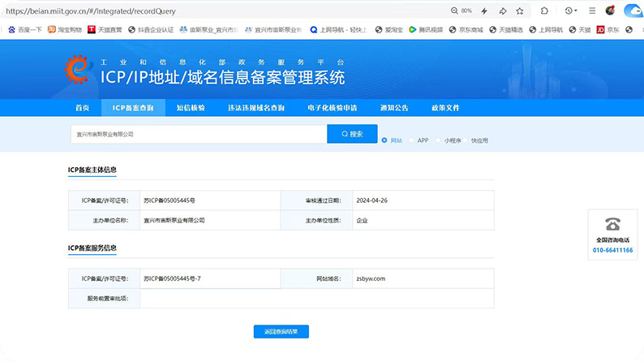Select the 网站 radio option
The width and height of the screenshot is (644, 362).
click(384, 140)
